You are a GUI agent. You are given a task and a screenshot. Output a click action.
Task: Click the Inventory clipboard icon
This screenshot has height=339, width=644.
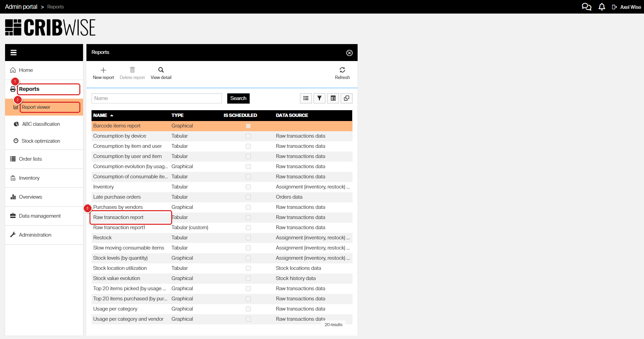point(13,178)
